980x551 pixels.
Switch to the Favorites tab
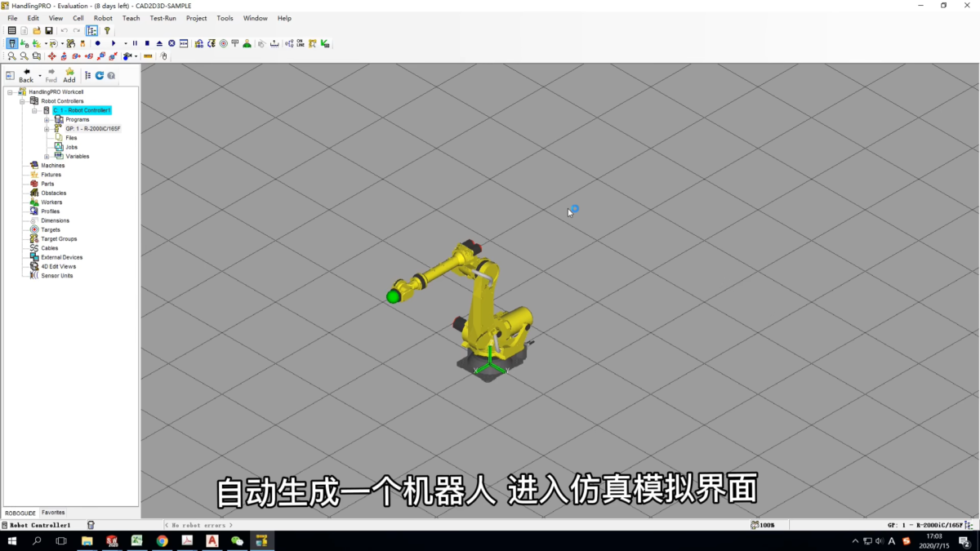click(x=53, y=513)
